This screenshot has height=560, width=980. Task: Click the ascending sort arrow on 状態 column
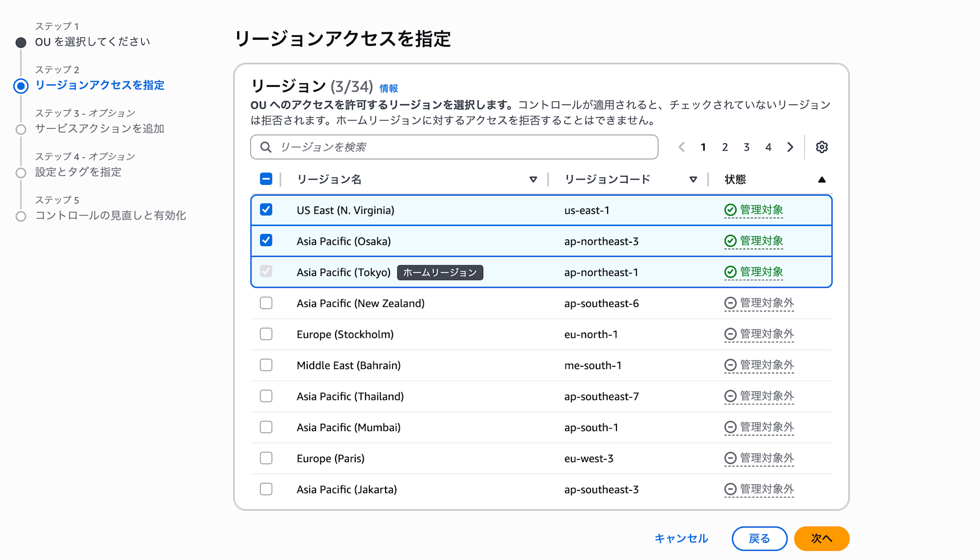pos(822,179)
